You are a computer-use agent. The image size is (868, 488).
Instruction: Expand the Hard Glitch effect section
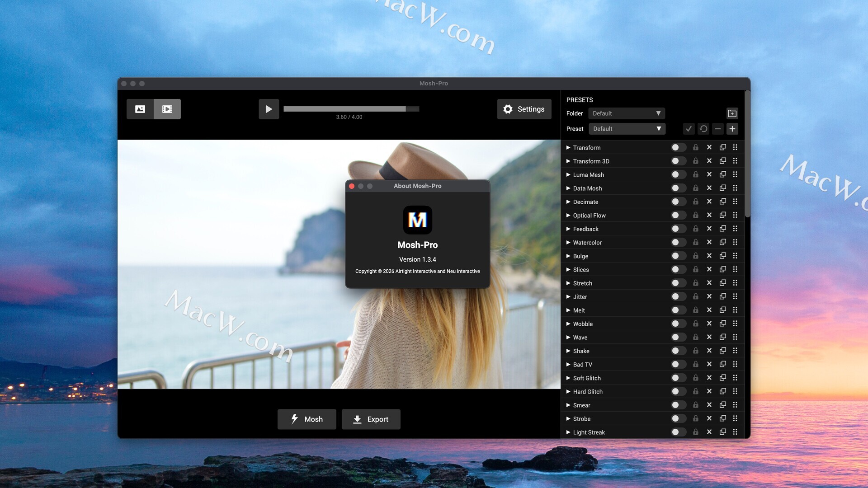pos(568,391)
